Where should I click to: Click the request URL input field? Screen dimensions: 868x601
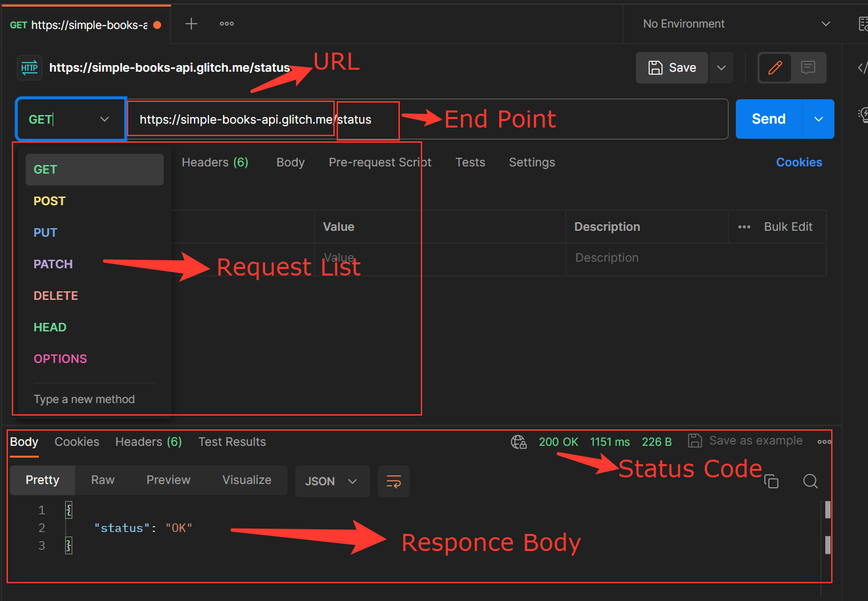click(x=427, y=119)
